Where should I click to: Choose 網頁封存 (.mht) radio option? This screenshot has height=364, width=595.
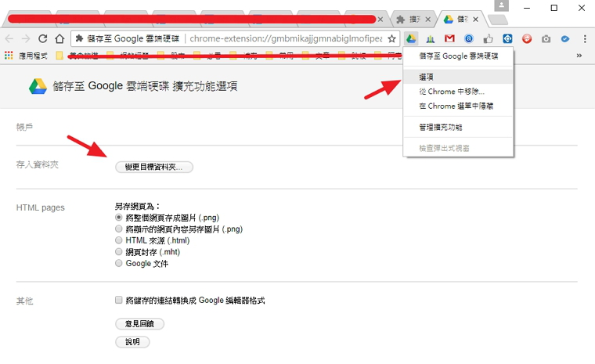pos(119,251)
